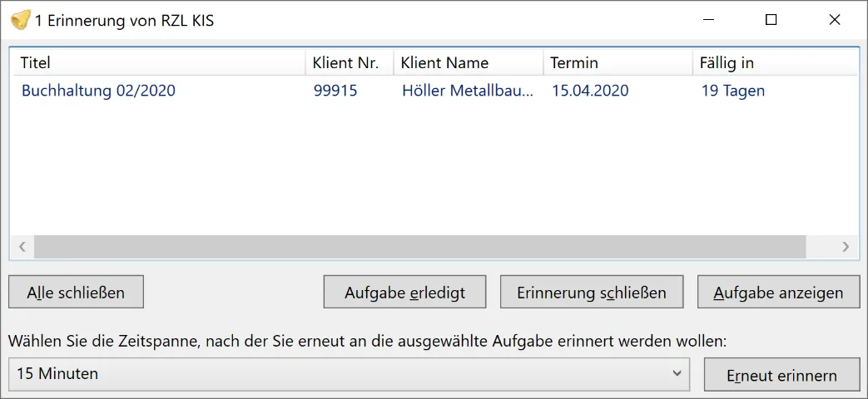
Task: Sort by the Klient Name column header
Action: tap(469, 63)
